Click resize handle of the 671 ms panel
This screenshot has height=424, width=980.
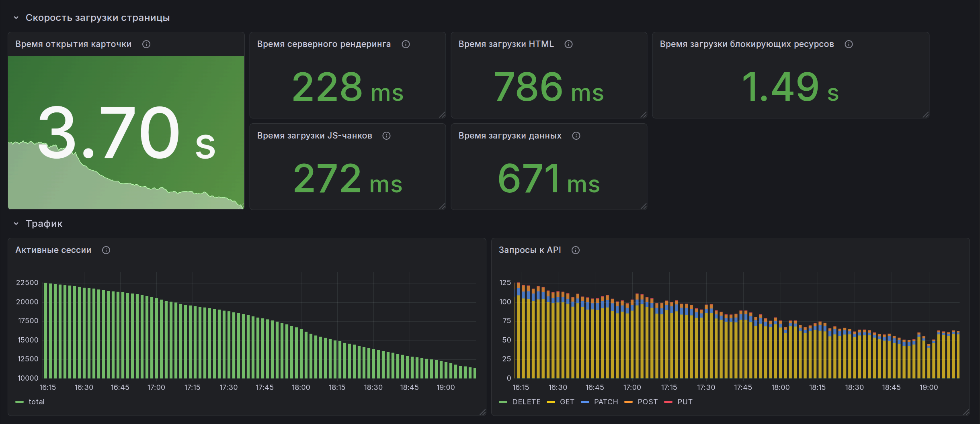644,206
